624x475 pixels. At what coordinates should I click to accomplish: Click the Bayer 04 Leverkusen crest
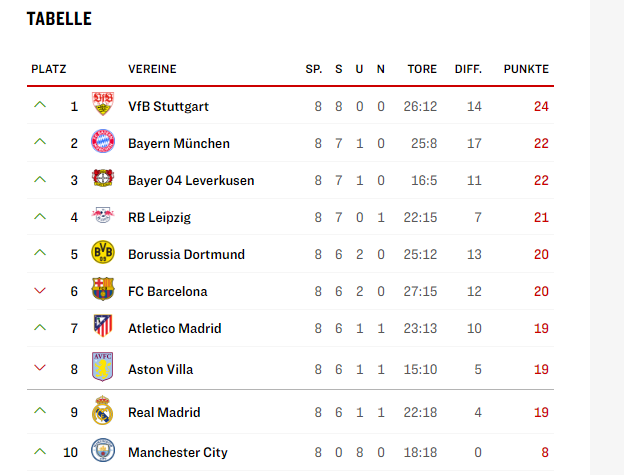103,180
